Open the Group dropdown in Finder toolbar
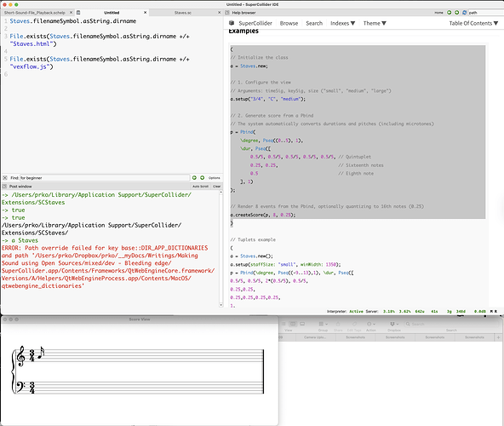504x426 pixels. (323, 324)
